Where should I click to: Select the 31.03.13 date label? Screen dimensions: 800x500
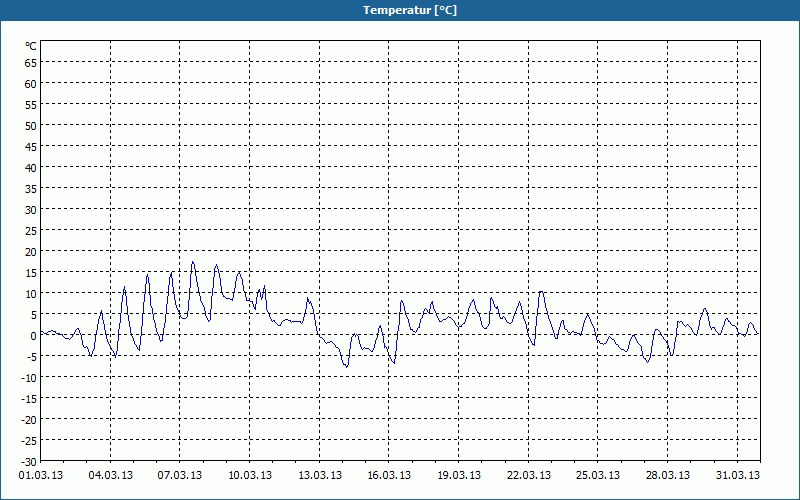[x=737, y=476]
